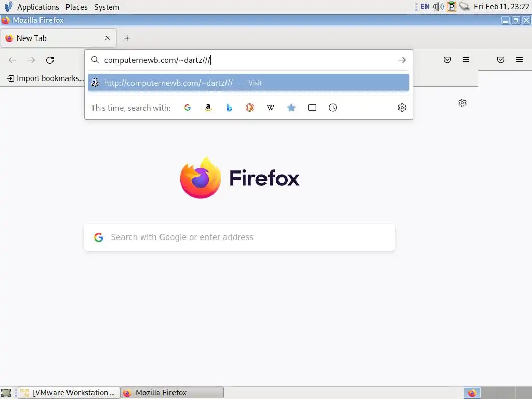Click the Forward navigation arrow
Screen dimensions: 532x399
point(31,60)
